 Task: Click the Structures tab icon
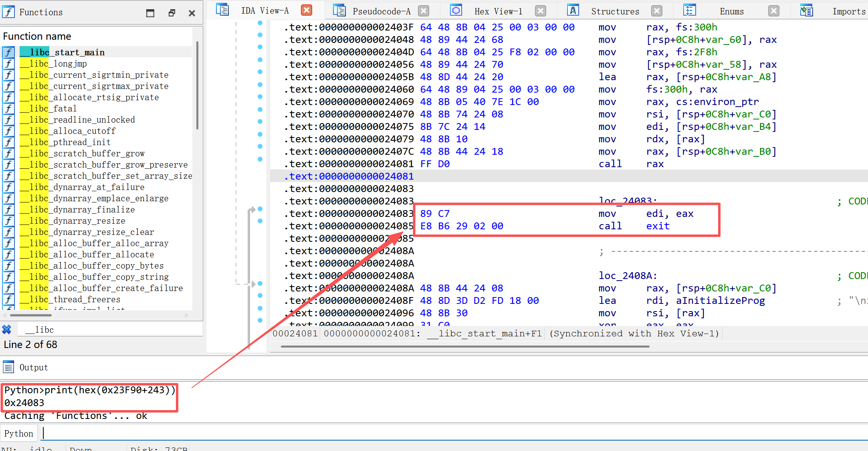pos(573,10)
